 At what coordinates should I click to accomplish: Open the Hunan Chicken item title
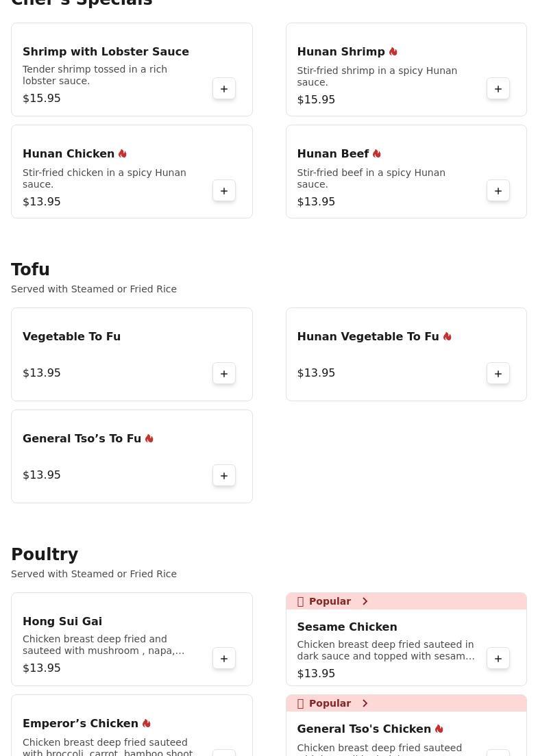69,154
